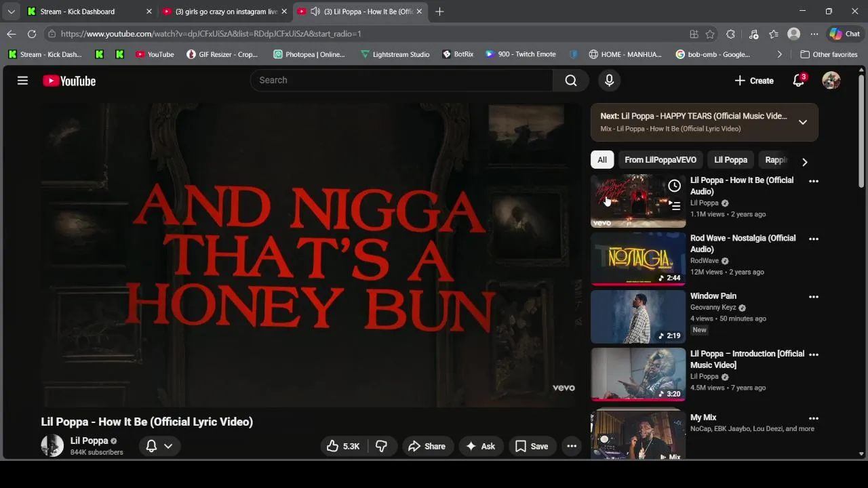Click the Ask button
The height and width of the screenshot is (488, 868).
481,446
